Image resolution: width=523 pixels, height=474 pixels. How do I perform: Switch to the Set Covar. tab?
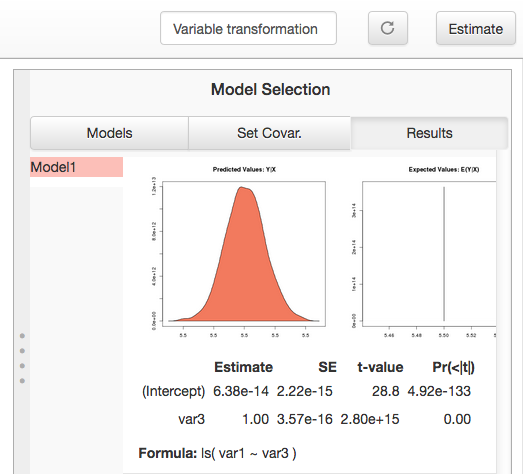pos(270,133)
